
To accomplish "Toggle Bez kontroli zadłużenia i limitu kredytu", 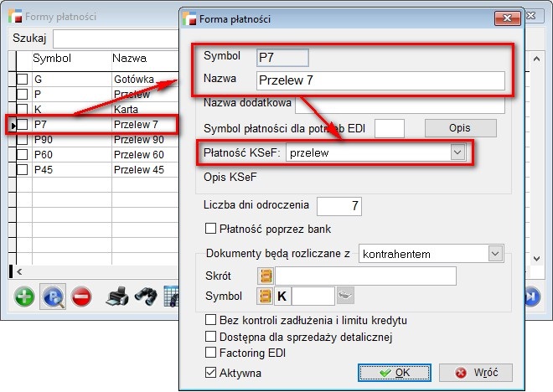I will point(211,321).
